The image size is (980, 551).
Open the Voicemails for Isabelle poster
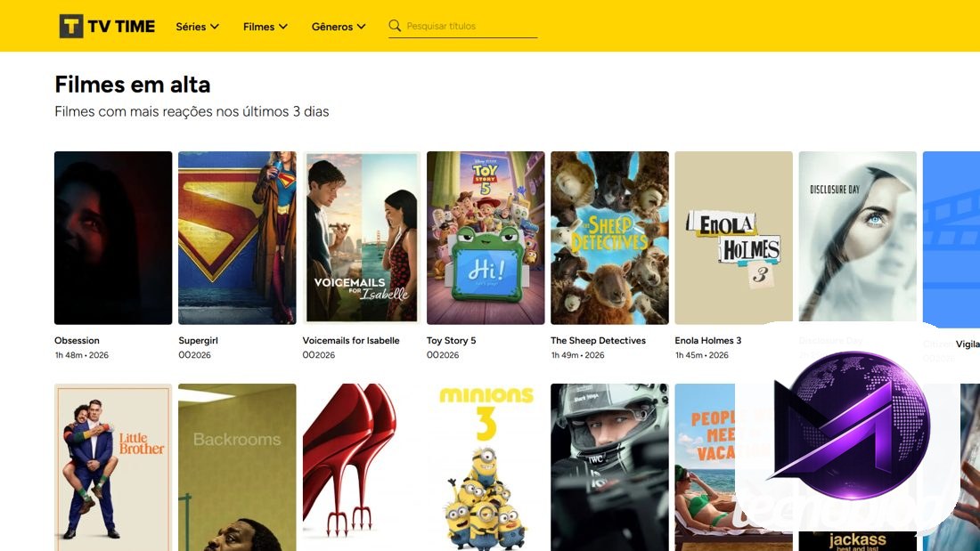[x=361, y=238]
